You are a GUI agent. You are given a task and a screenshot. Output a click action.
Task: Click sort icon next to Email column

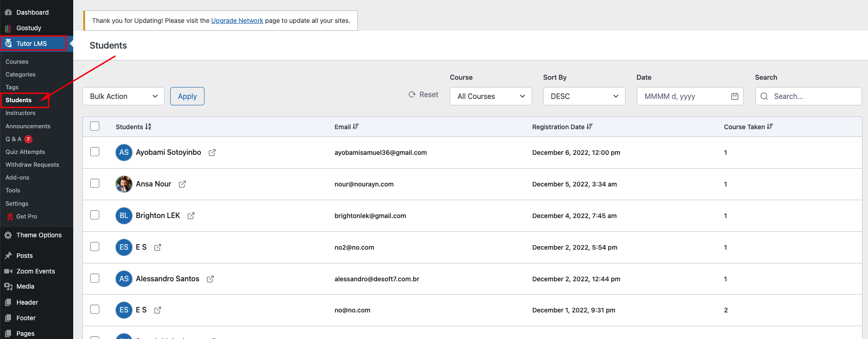click(356, 126)
